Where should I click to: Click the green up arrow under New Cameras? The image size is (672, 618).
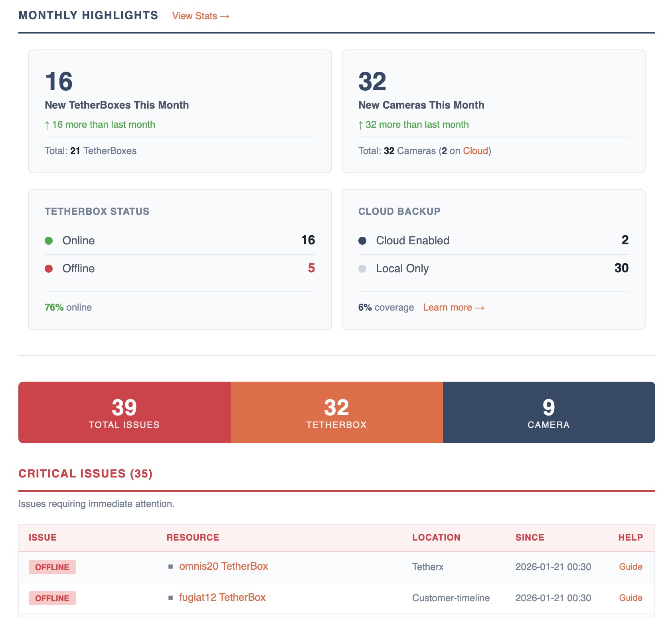(x=361, y=124)
